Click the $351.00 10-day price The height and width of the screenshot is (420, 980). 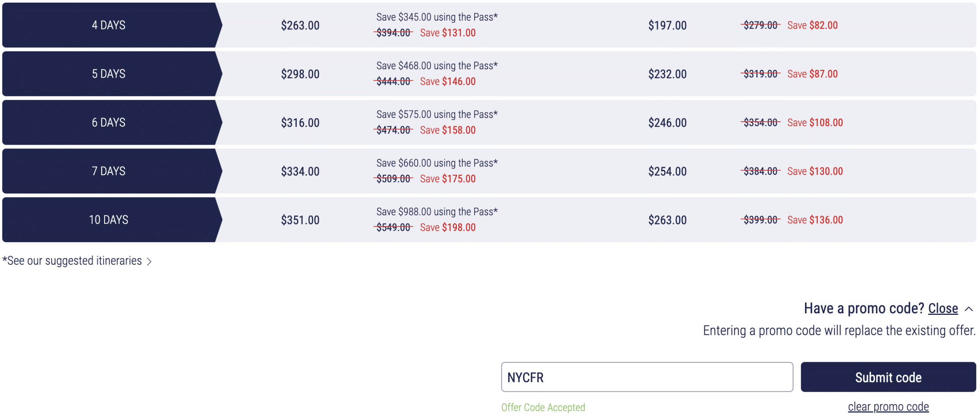pyautogui.click(x=300, y=220)
